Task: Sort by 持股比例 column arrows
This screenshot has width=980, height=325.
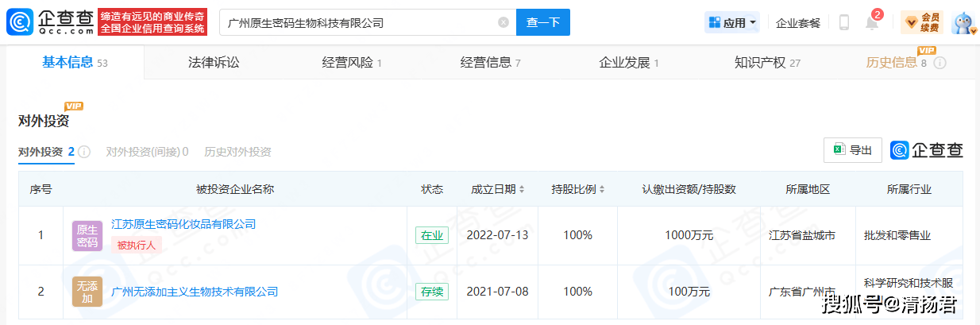Action: [601, 189]
